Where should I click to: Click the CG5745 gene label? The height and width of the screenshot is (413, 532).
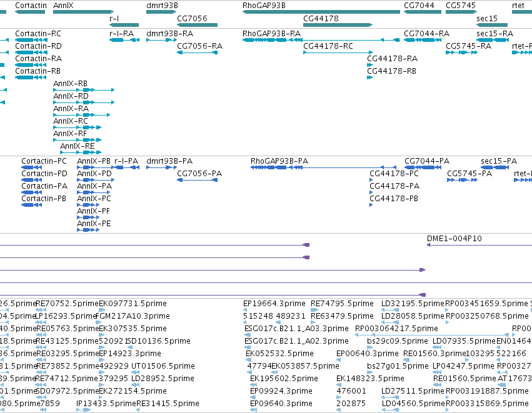(461, 6)
